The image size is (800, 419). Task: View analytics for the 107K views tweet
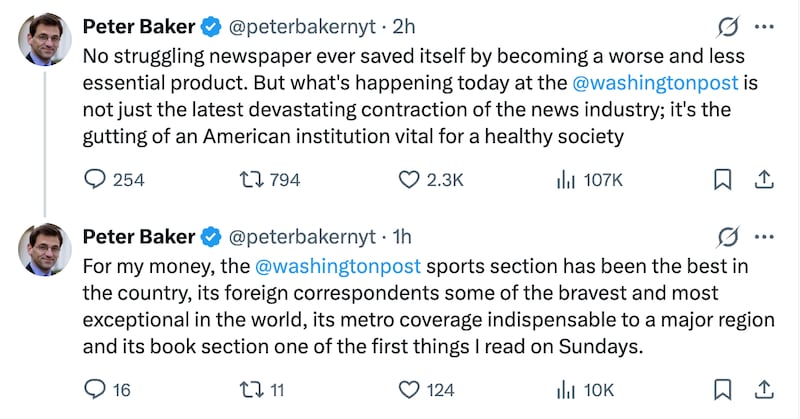point(564,180)
